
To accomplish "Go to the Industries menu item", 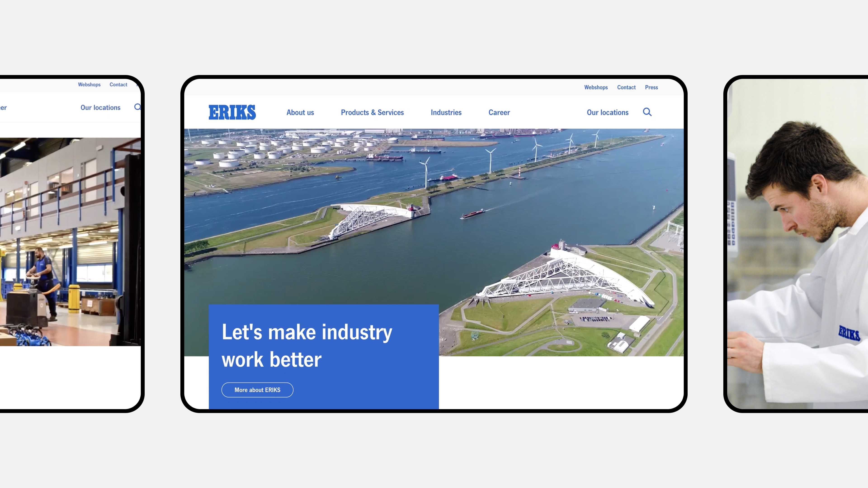I will (x=446, y=113).
